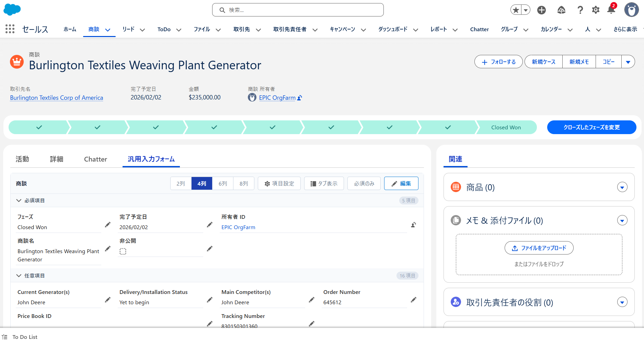The width and height of the screenshot is (644, 343).
Task: Expand more actions dropdown next to コピー
Action: (x=628, y=62)
